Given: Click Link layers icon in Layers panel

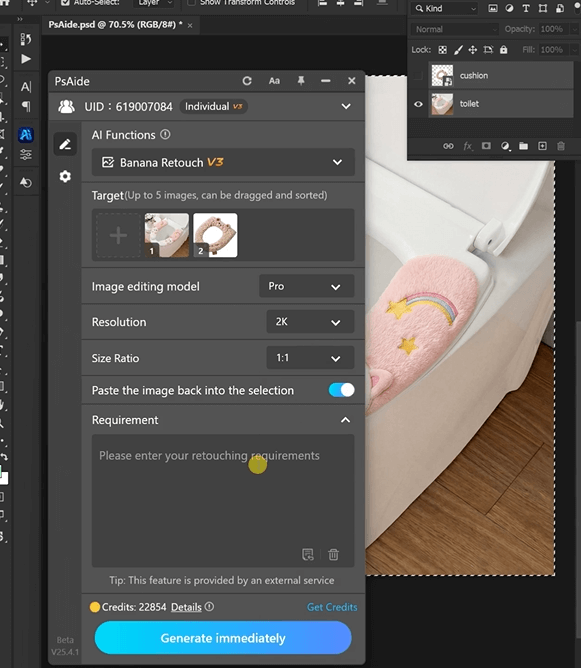Looking at the screenshot, I should (x=448, y=146).
